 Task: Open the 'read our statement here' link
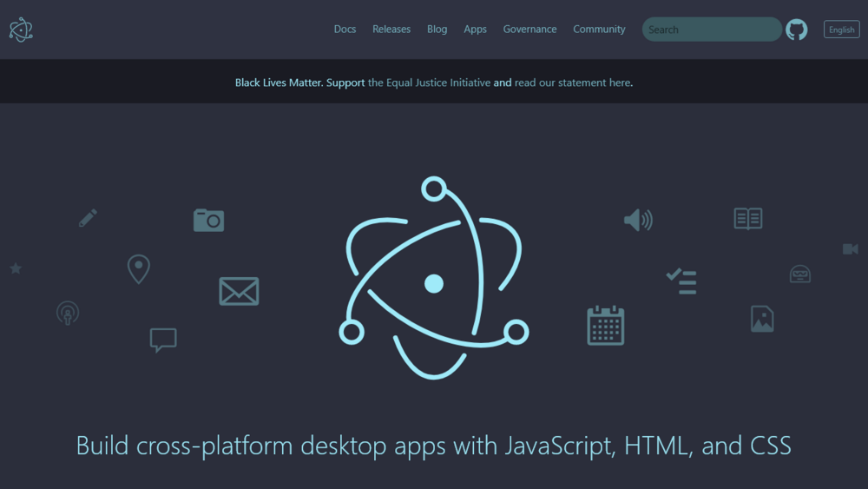[x=572, y=83]
